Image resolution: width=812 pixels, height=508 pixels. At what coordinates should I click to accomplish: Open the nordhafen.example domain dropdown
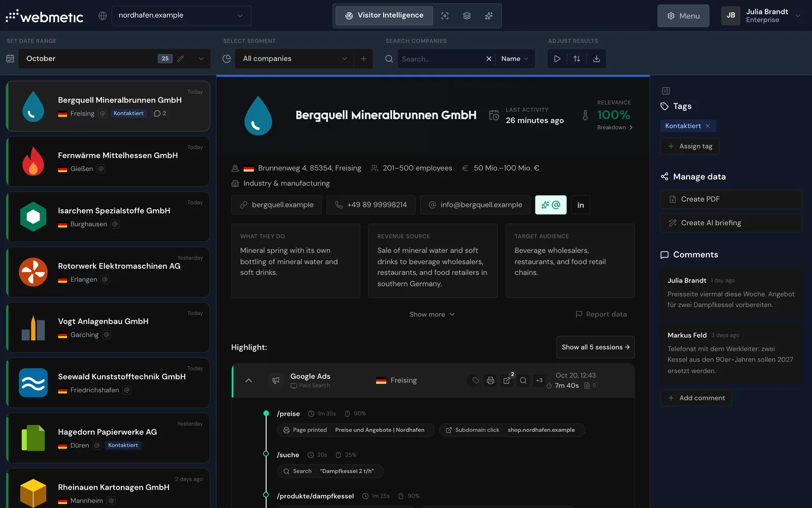(181, 16)
